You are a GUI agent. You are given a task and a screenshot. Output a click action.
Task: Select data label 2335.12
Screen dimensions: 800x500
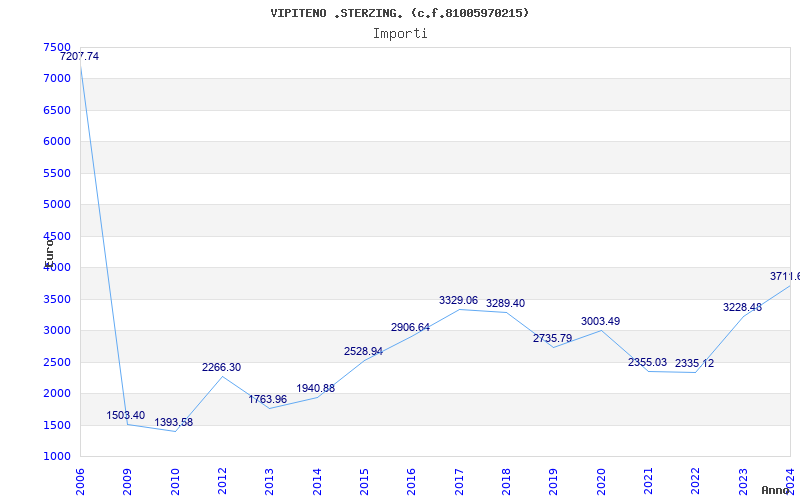(x=694, y=364)
